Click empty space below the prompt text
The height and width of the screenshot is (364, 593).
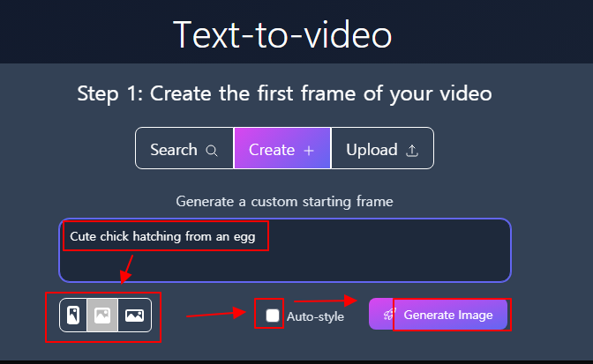tap(285, 264)
